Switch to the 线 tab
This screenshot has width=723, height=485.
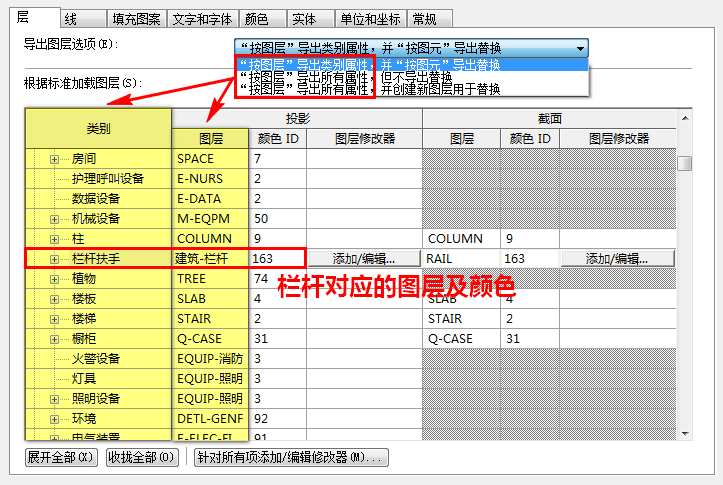[83, 19]
